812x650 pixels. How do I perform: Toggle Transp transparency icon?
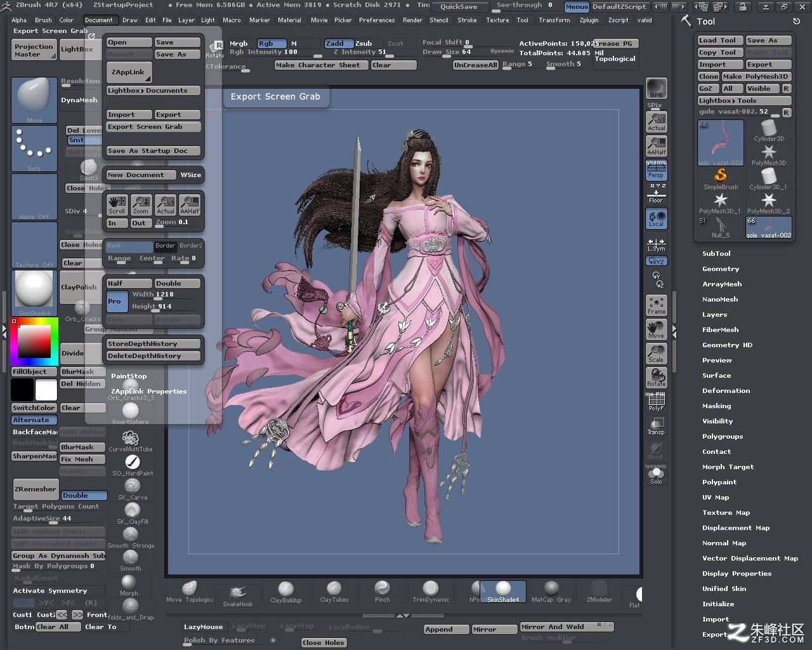click(656, 427)
